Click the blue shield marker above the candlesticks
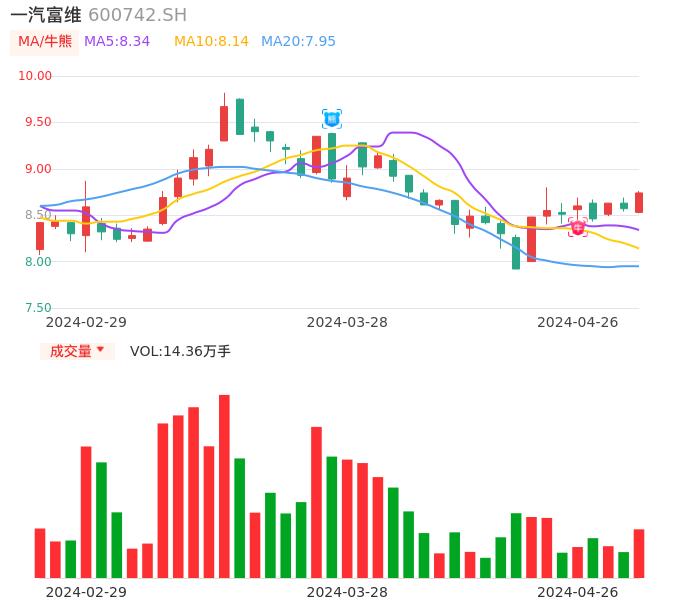Screen dimensions: 686x606 (x=332, y=119)
